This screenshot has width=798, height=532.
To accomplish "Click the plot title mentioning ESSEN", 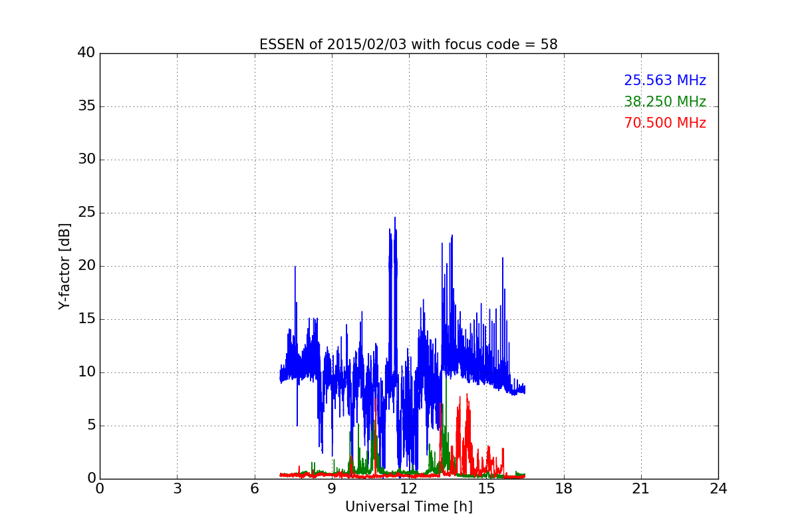I will [x=408, y=45].
